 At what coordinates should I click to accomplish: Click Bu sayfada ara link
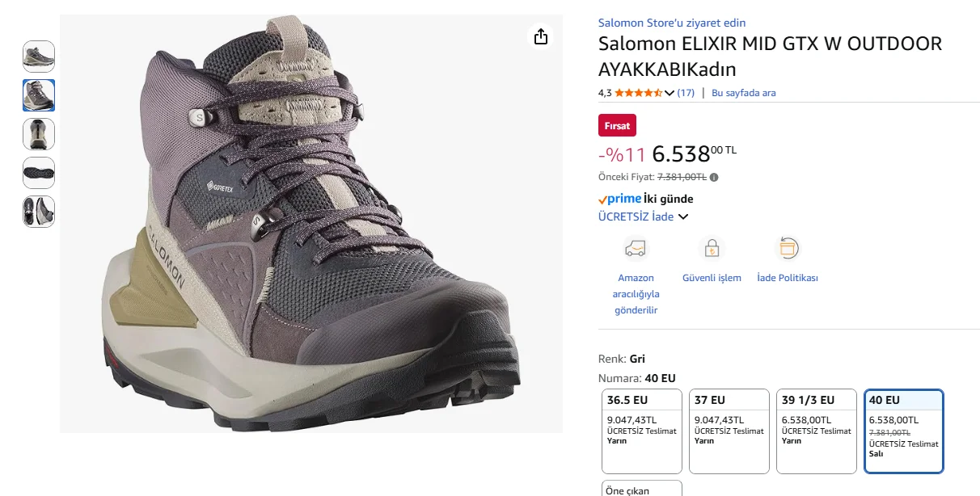(x=743, y=93)
